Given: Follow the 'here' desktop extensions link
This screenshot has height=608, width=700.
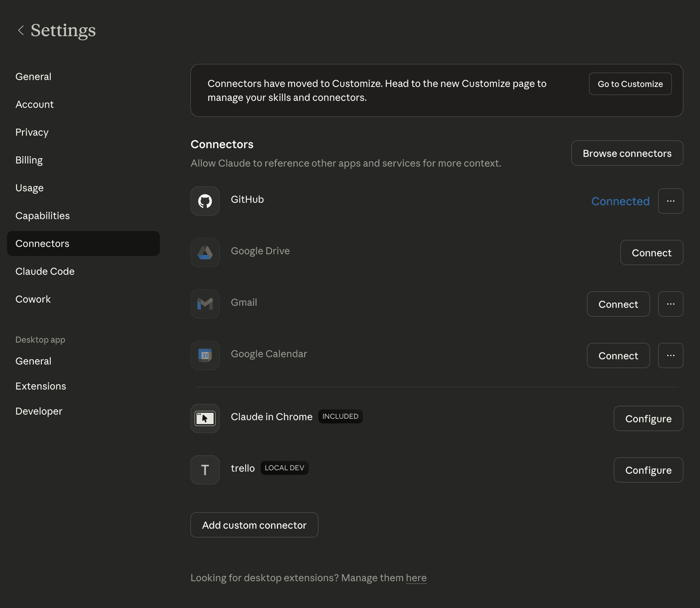Looking at the screenshot, I should click(x=416, y=578).
